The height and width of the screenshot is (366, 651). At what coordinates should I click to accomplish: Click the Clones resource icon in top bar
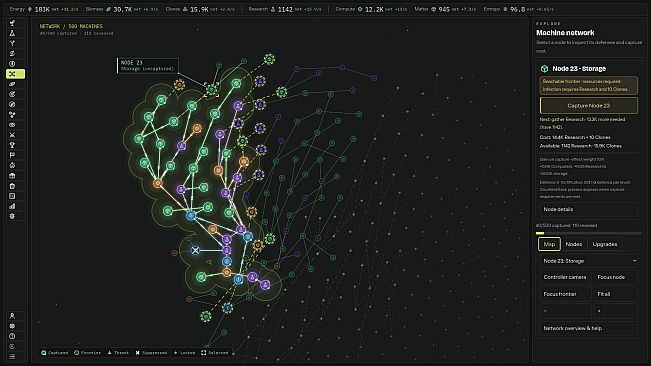(185, 9)
